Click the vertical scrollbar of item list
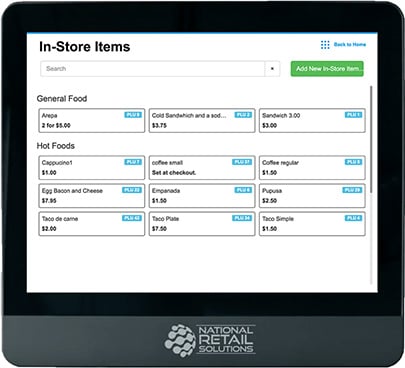Image resolution: width=405 pixels, height=368 pixels. click(371, 139)
